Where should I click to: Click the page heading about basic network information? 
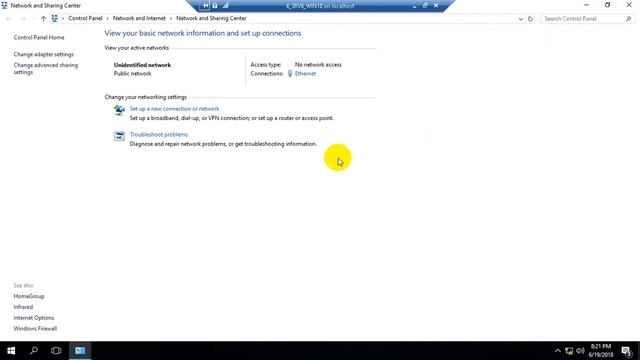203,33
